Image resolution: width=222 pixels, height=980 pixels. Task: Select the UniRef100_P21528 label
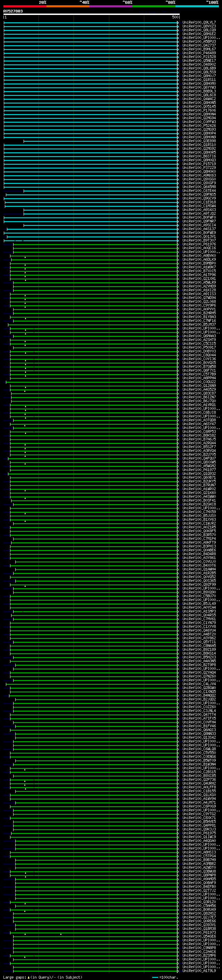(x=199, y=57)
